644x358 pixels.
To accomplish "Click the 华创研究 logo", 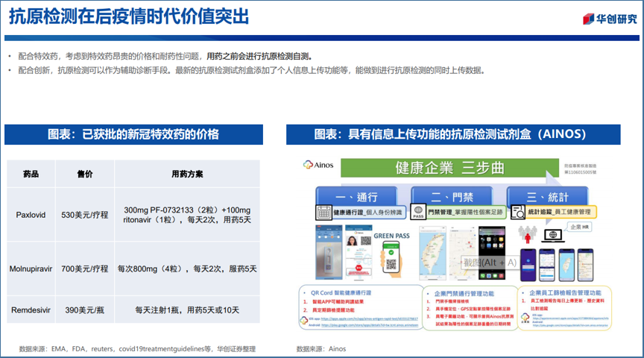I will pyautogui.click(x=610, y=19).
